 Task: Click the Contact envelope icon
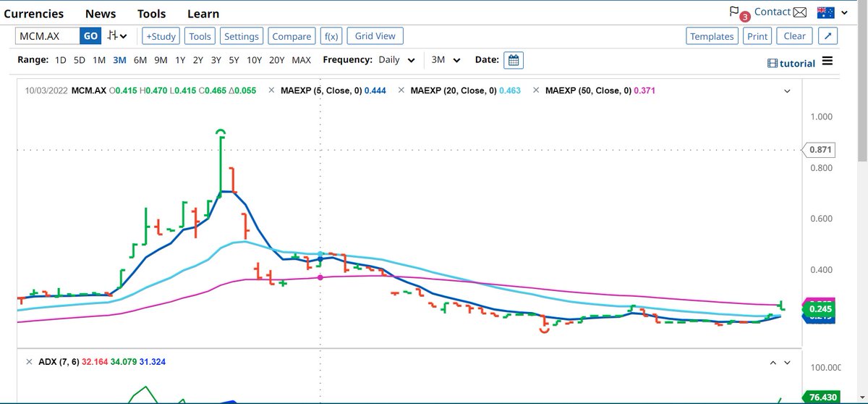799,12
